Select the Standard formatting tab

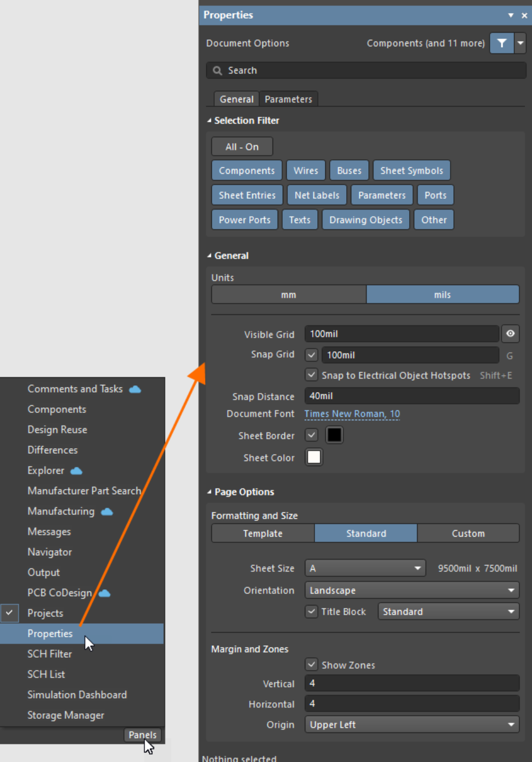(x=366, y=533)
